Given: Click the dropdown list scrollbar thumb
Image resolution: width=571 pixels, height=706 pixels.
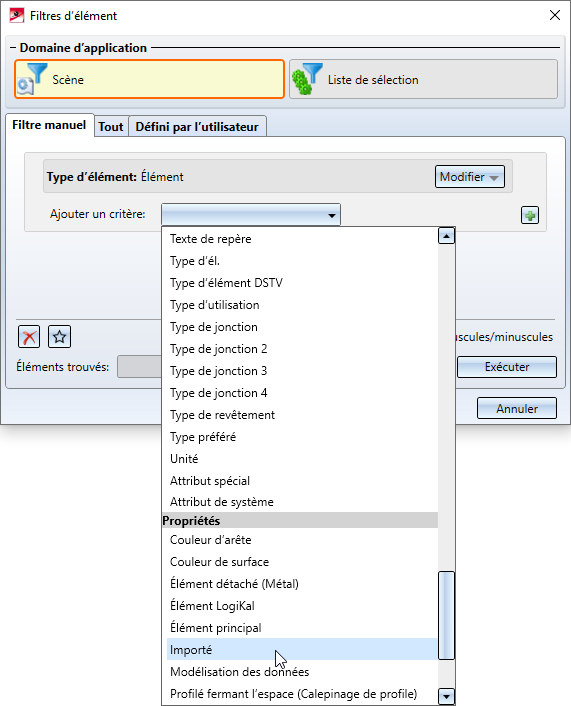Looking at the screenshot, I should tap(446, 615).
